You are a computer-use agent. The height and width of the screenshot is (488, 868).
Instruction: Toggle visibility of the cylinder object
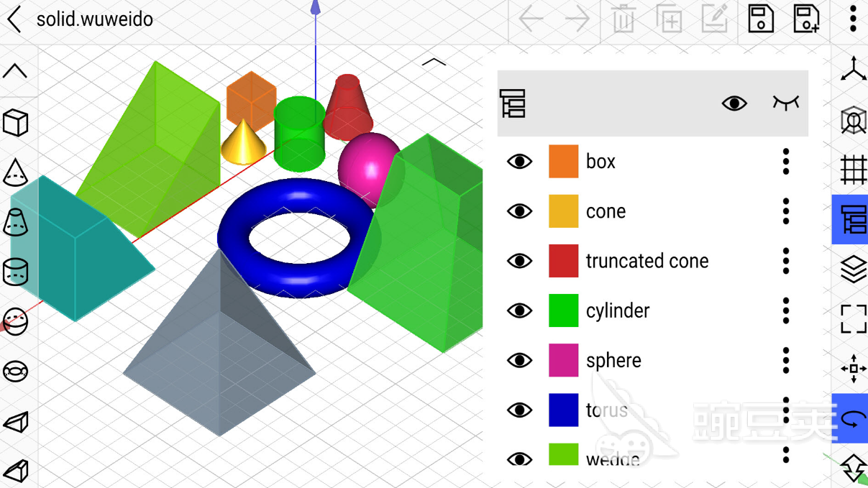[519, 310]
